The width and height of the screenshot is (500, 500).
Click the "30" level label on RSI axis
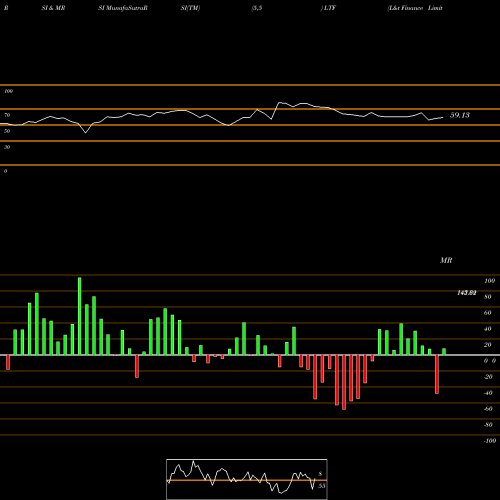(7, 147)
